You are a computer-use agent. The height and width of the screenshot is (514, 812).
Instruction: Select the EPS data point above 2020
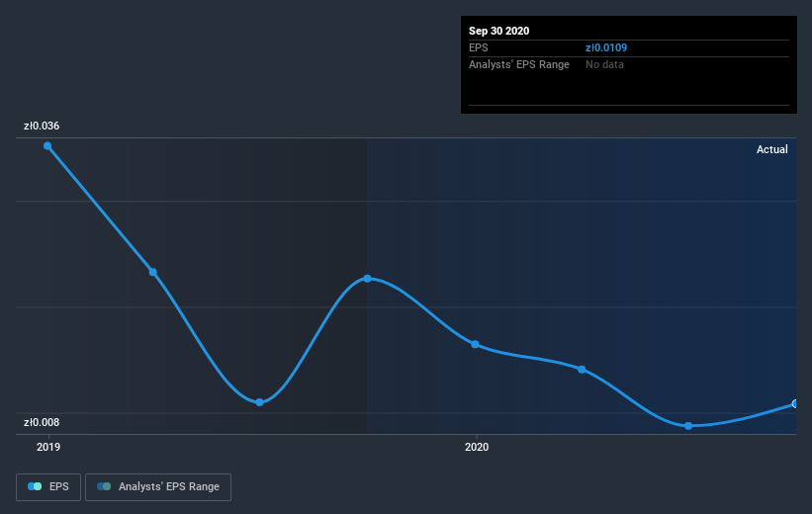click(x=475, y=344)
